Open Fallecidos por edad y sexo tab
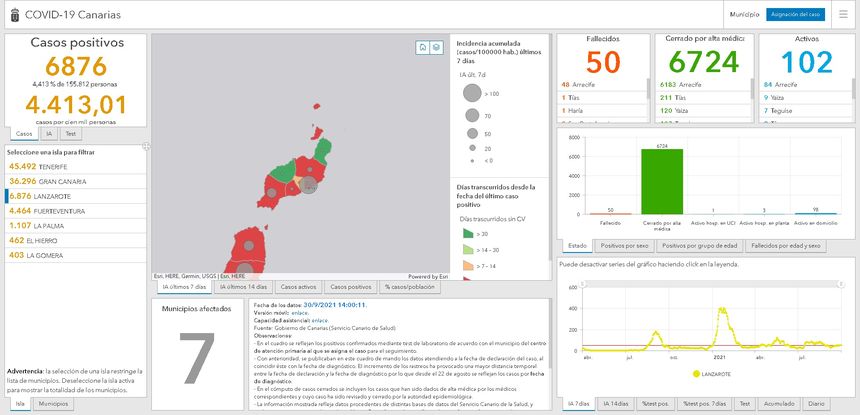This screenshot has height=415, width=860. click(786, 245)
